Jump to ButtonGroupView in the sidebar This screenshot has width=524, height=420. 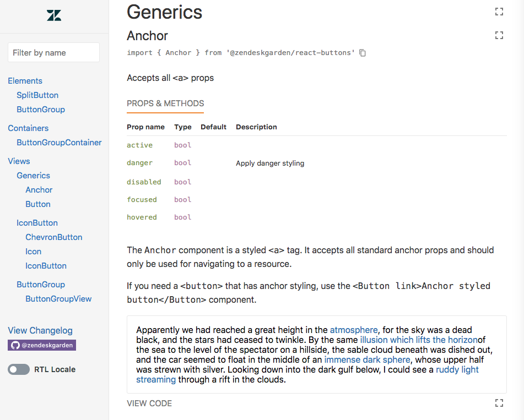58,299
